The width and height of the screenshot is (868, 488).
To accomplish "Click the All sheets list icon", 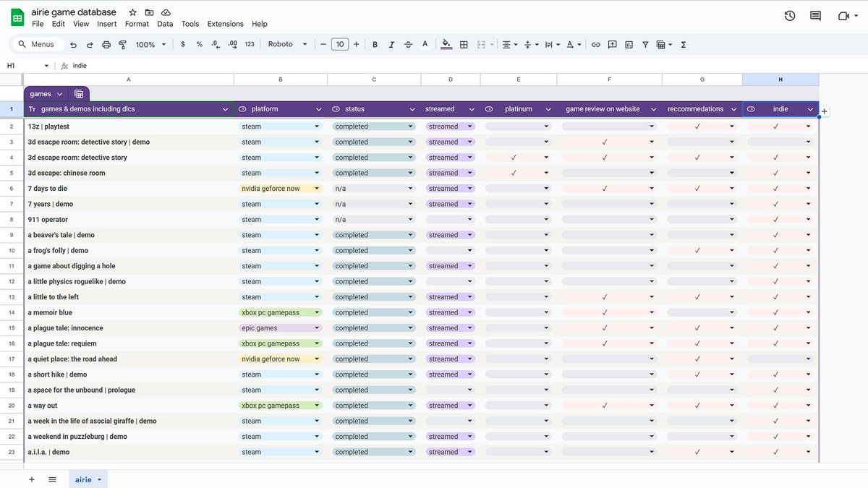I will point(52,479).
